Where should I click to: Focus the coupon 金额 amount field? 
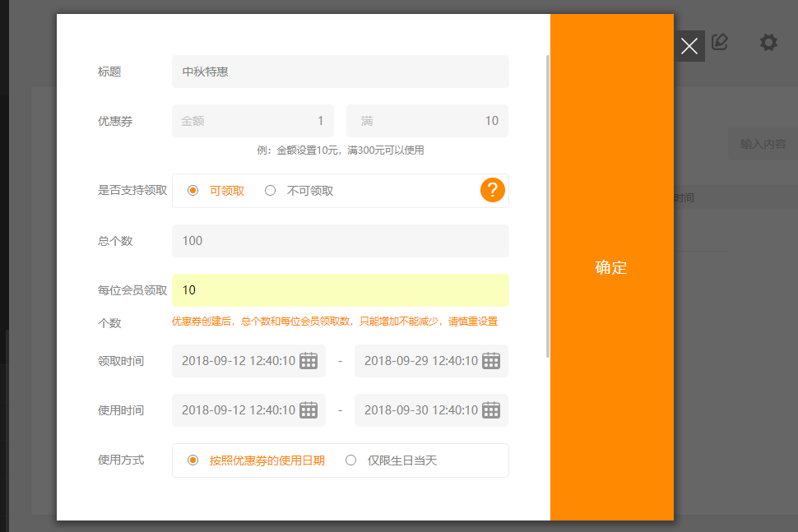pos(253,121)
